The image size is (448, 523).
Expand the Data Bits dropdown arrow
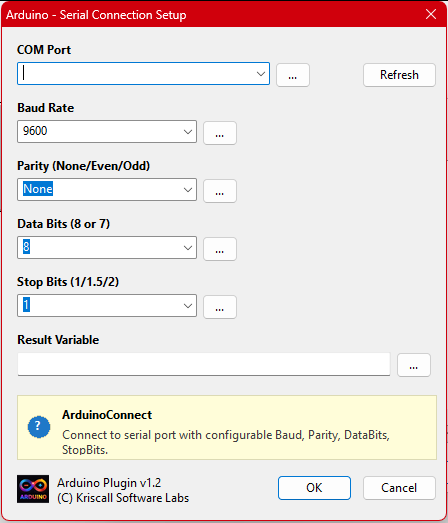point(188,247)
